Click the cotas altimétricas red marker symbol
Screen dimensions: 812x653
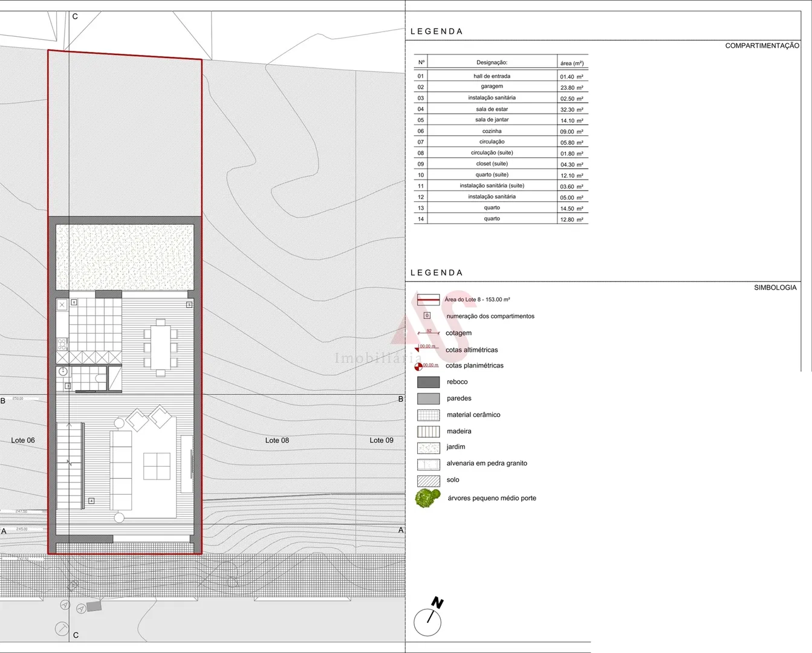pos(418,348)
